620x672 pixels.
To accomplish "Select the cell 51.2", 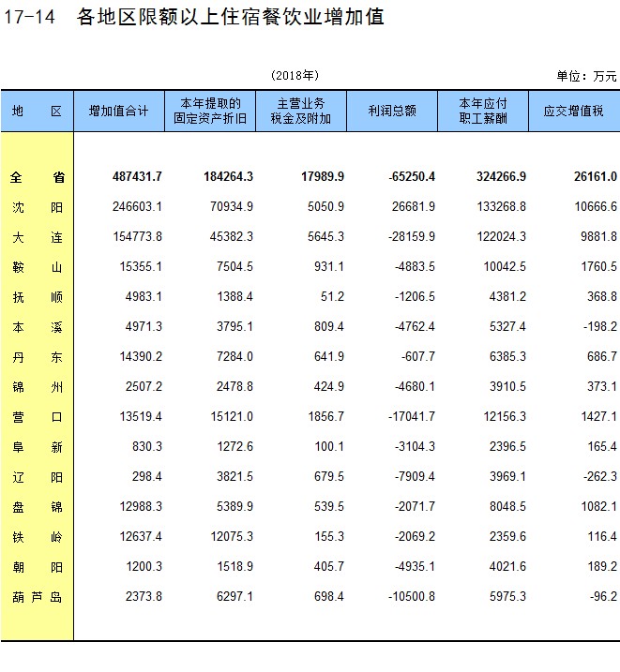I will coord(332,296).
